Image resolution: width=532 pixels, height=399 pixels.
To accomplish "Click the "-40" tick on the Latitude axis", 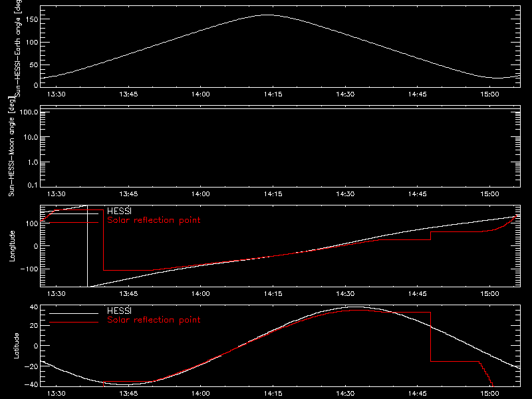I will point(31,384).
